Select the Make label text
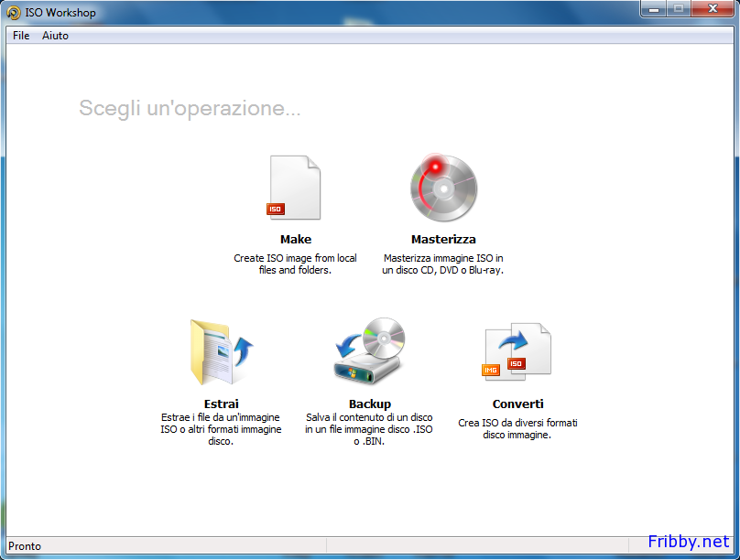Image resolution: width=740 pixels, height=560 pixels. tap(295, 240)
